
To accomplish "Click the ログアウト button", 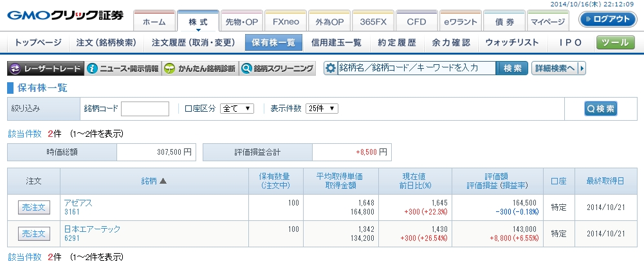I will (607, 19).
